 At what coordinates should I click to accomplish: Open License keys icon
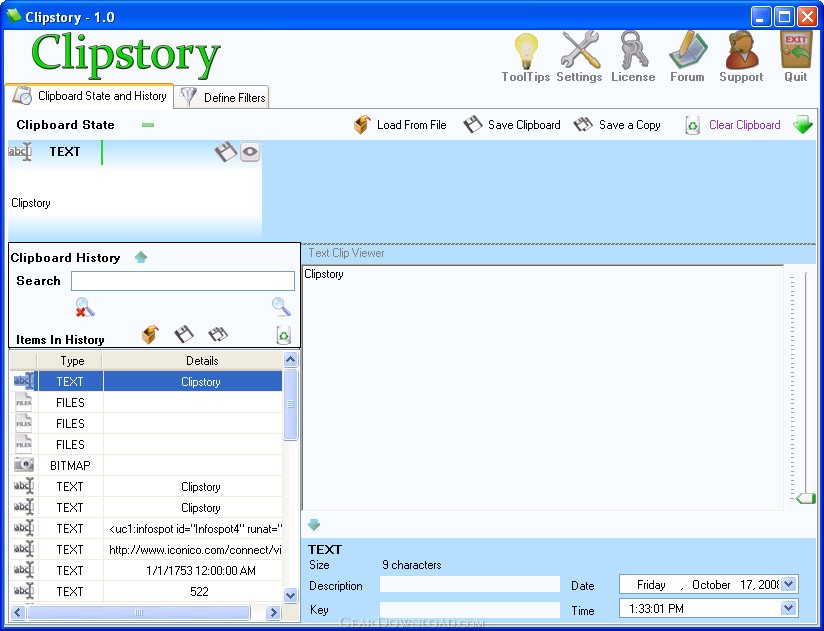(633, 50)
